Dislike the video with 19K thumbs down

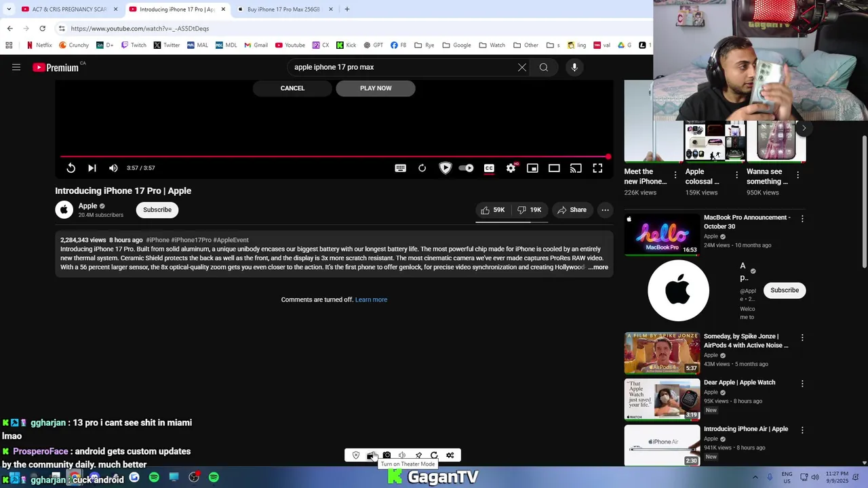[530, 210]
